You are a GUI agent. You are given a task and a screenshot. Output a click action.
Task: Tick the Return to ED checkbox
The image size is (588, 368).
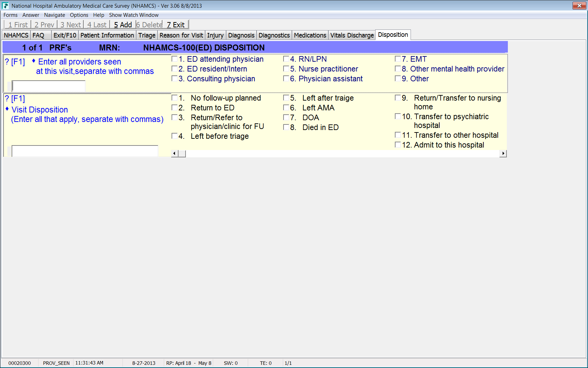point(174,108)
